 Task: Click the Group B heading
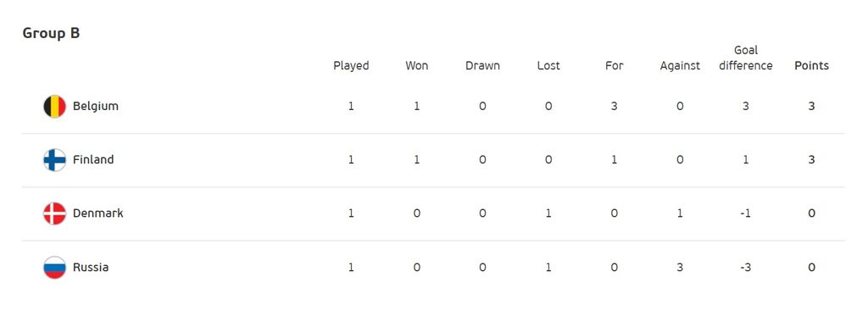(x=51, y=33)
